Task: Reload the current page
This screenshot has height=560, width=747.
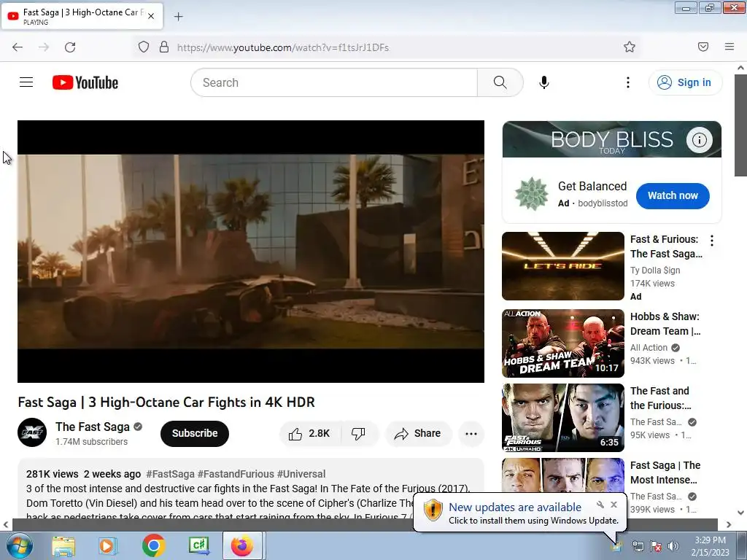Action: pos(70,47)
